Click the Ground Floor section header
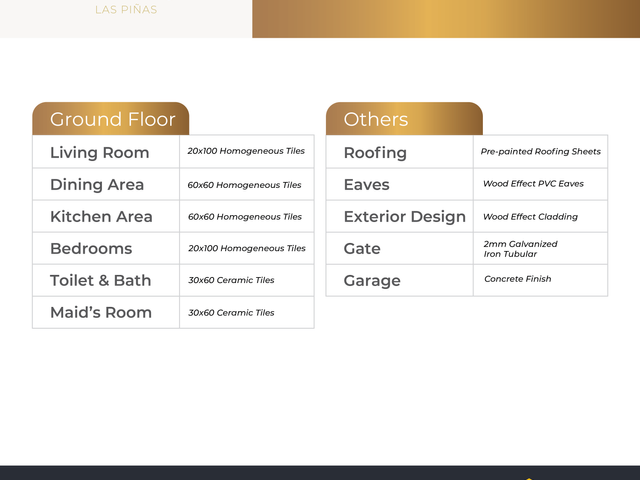 coord(111,119)
